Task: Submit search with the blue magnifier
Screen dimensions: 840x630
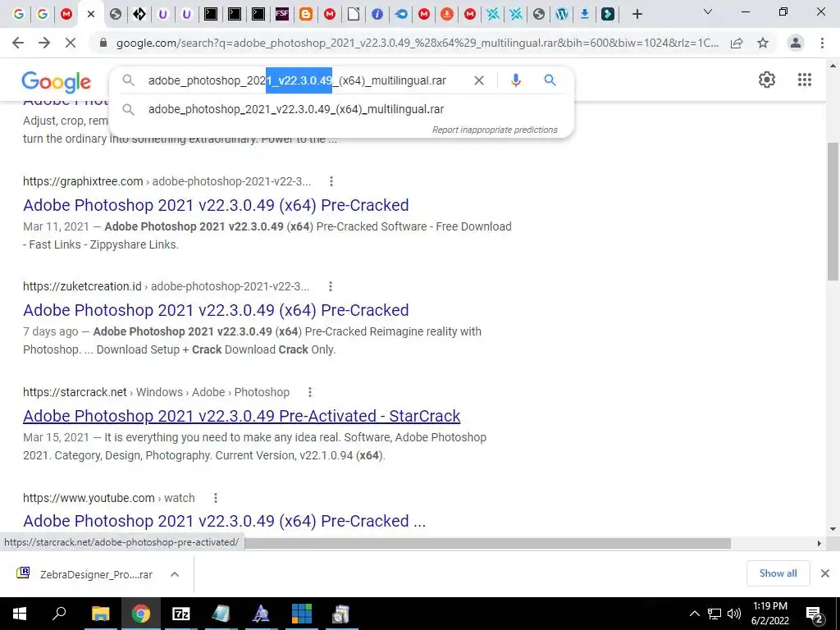Action: click(x=550, y=80)
